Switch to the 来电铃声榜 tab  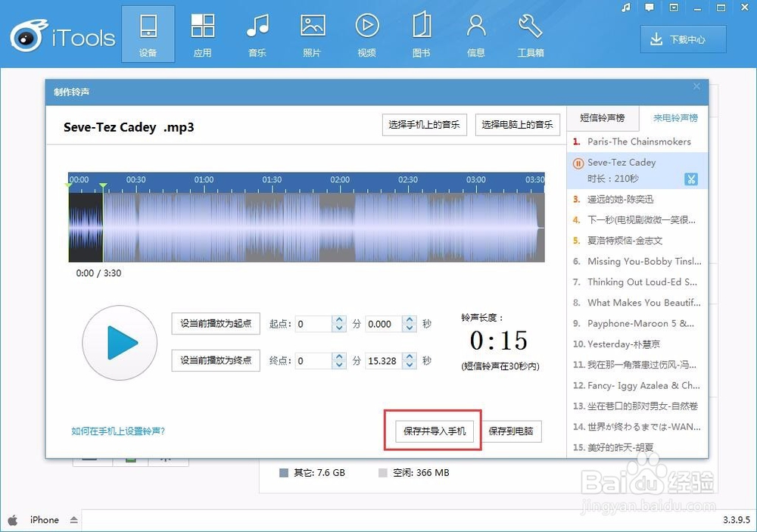[677, 118]
